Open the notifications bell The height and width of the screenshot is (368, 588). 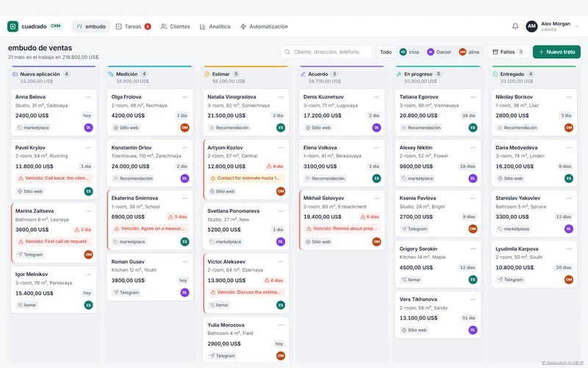click(x=515, y=26)
